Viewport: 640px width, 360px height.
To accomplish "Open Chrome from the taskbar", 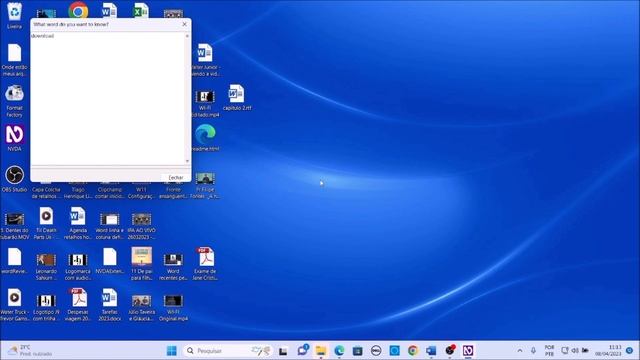I will 413,351.
